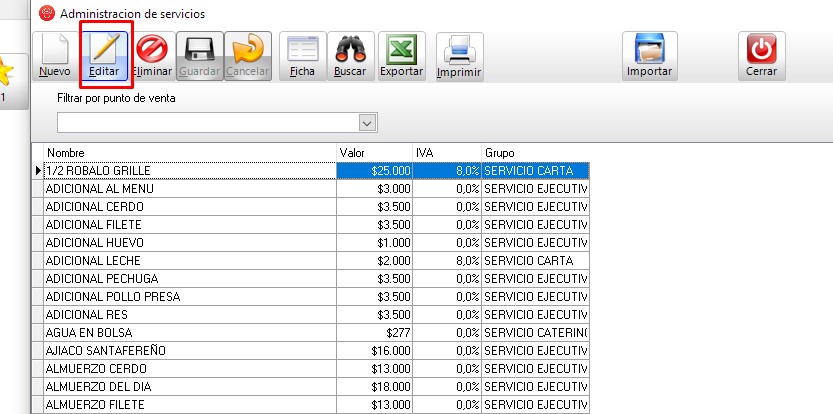The image size is (833, 414).
Task: Click the Editar pencil icon
Action: (x=104, y=50)
